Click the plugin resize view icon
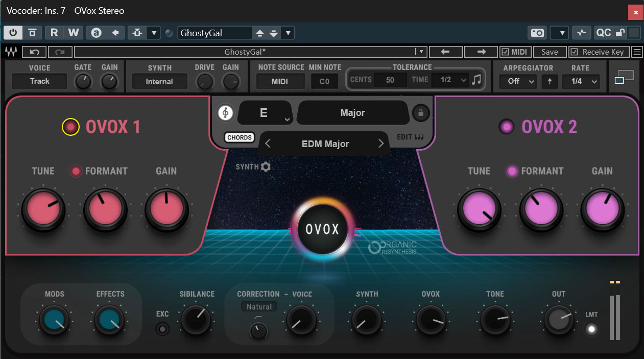This screenshot has width=644, height=359. [x=624, y=78]
